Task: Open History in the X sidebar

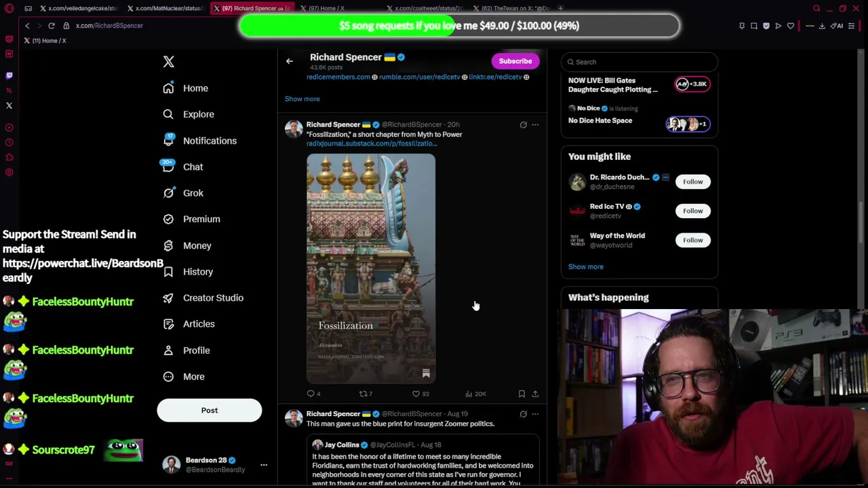Action: (x=189, y=272)
